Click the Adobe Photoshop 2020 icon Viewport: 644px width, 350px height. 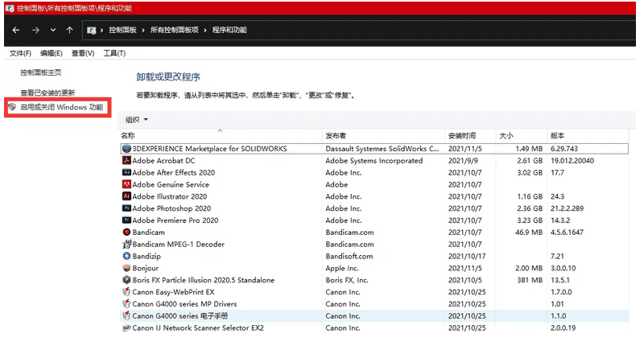[x=126, y=208]
